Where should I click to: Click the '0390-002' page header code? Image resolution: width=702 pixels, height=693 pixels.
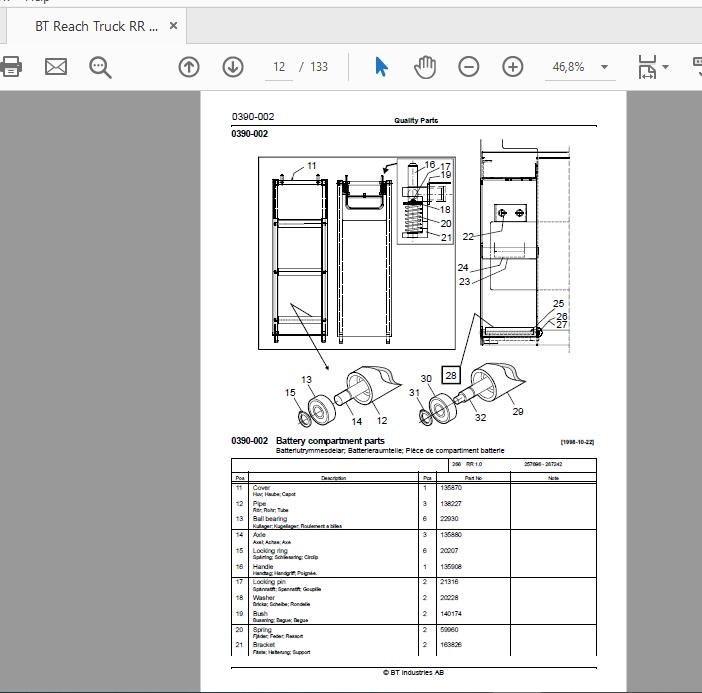(253, 117)
